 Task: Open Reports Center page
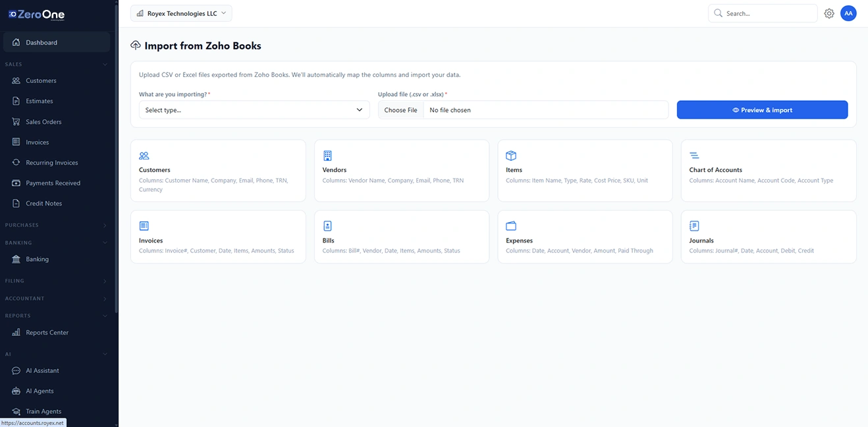(57, 332)
